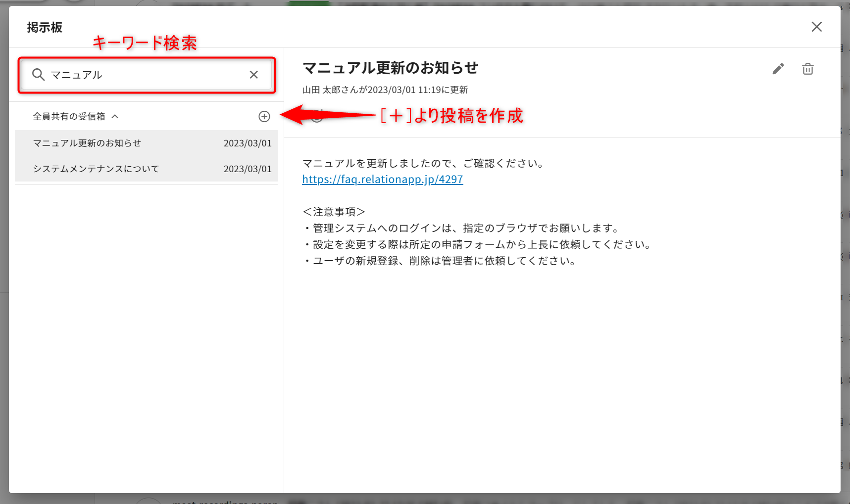Select the マニュアル更新のお知らせ post in list
Screen dimensions: 850x504
pyautogui.click(x=87, y=143)
